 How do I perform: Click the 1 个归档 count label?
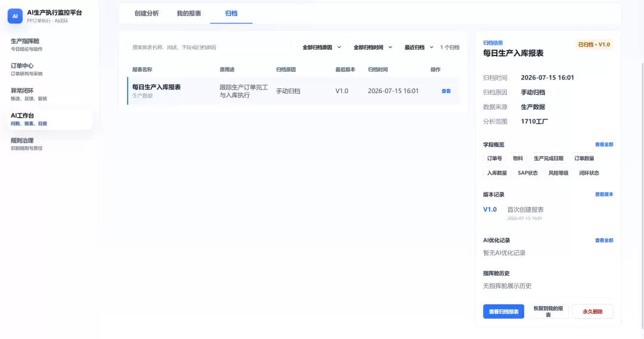tap(450, 47)
